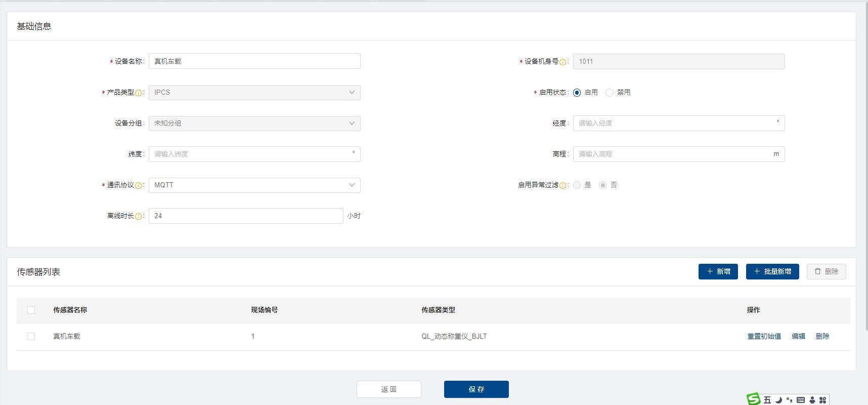Click the 批量新增 button
The image size is (868, 405).
pos(772,271)
